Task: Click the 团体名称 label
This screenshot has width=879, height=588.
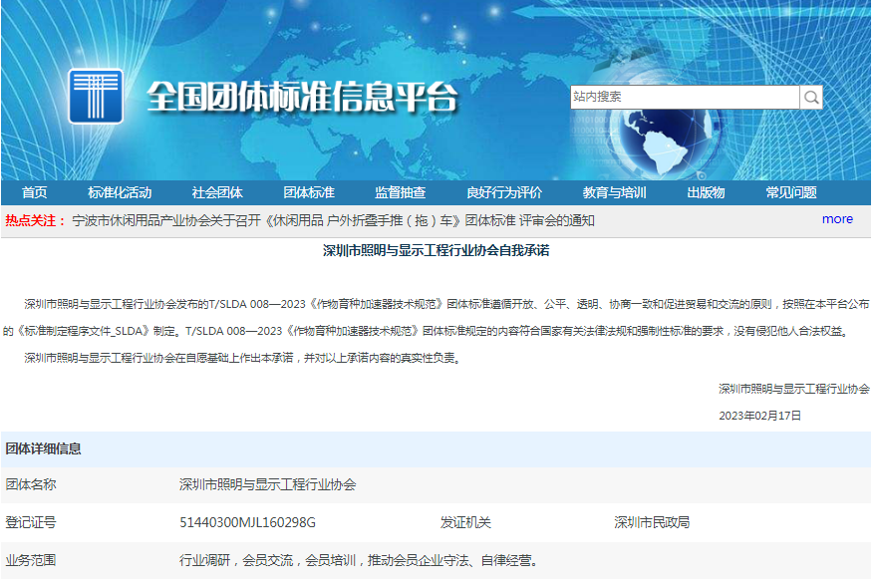Action: (31, 485)
